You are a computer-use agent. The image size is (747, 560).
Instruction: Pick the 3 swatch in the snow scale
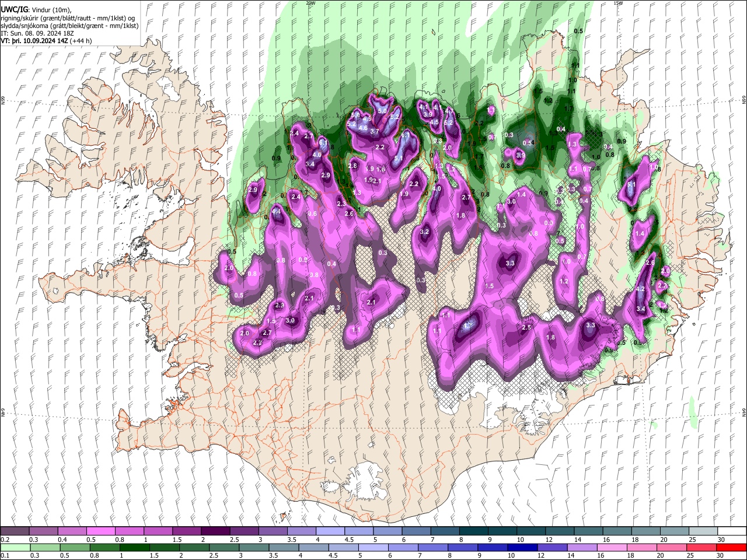click(x=273, y=531)
